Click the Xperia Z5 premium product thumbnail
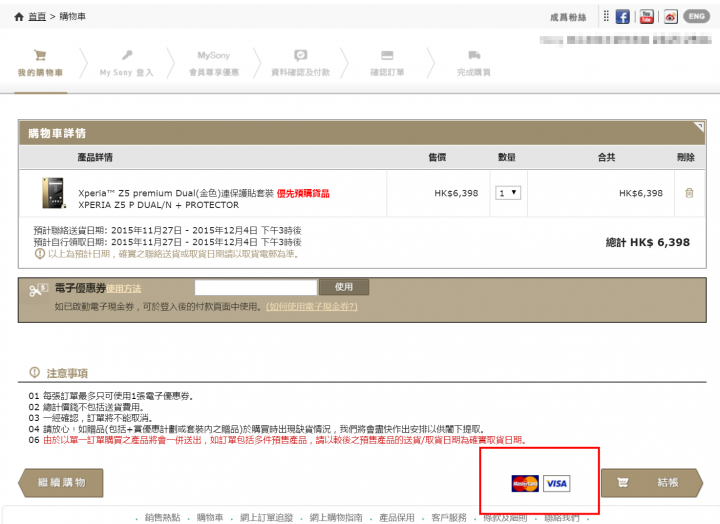Image resolution: width=720 pixels, height=524 pixels. [x=54, y=193]
